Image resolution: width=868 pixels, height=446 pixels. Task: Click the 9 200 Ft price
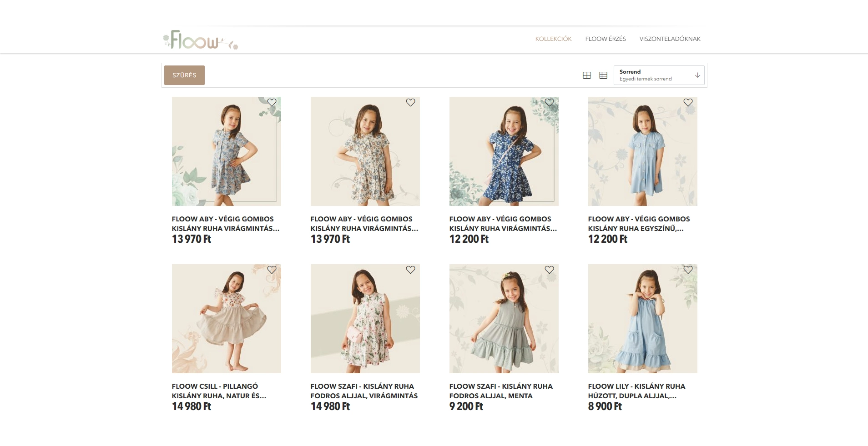click(466, 406)
